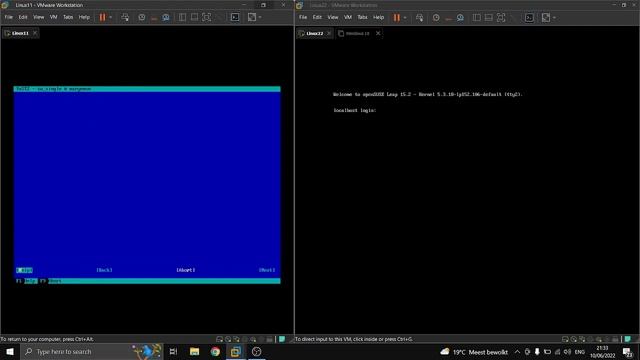This screenshot has width=640, height=360.
Task: Revert Linux11 VM to snapshot
Action: pyautogui.click(x=154, y=17)
